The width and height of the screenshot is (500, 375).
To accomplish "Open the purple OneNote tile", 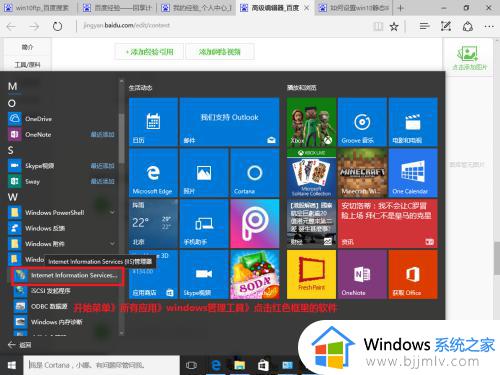I will pyautogui.click(x=362, y=275).
